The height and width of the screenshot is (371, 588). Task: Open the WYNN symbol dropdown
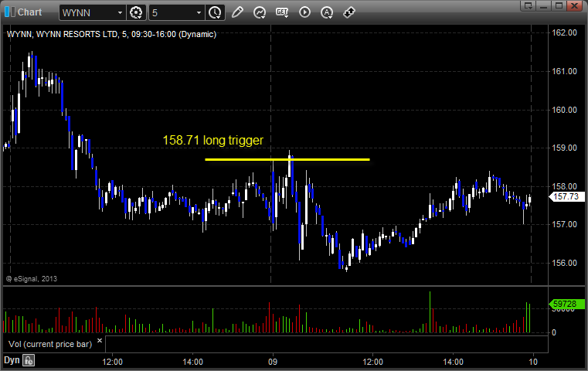(x=120, y=13)
